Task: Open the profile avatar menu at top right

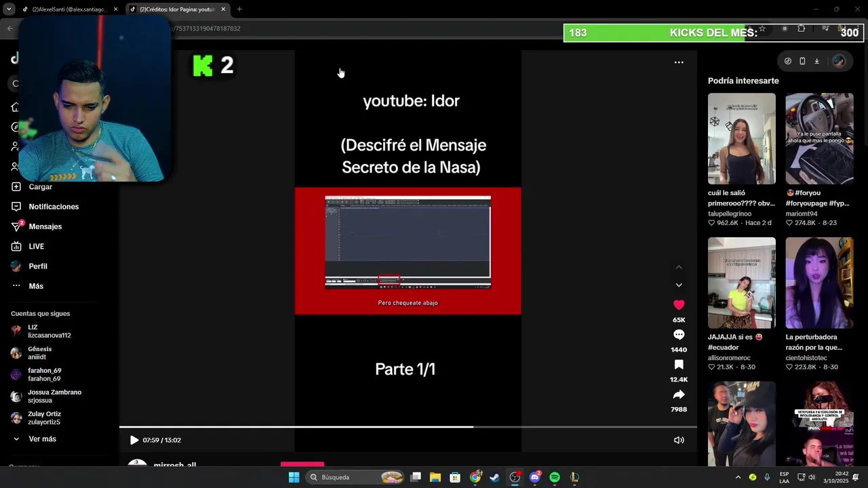Action: tap(839, 61)
